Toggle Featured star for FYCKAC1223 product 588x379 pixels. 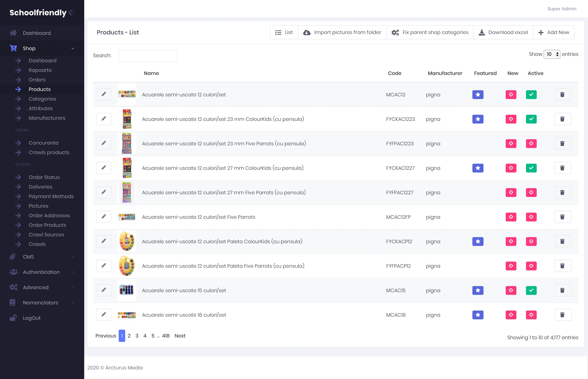(478, 119)
